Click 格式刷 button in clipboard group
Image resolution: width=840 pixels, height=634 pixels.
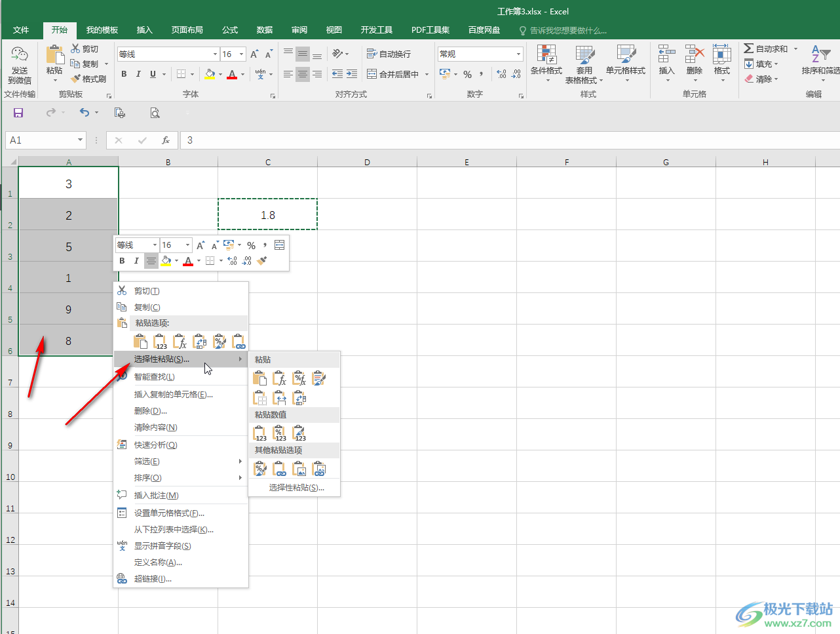tap(88, 79)
